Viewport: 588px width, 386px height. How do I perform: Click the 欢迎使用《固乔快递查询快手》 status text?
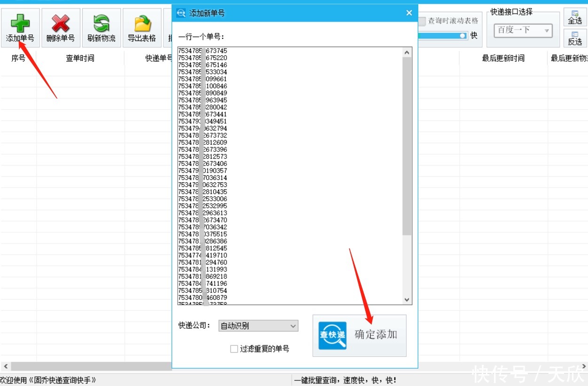click(47, 379)
